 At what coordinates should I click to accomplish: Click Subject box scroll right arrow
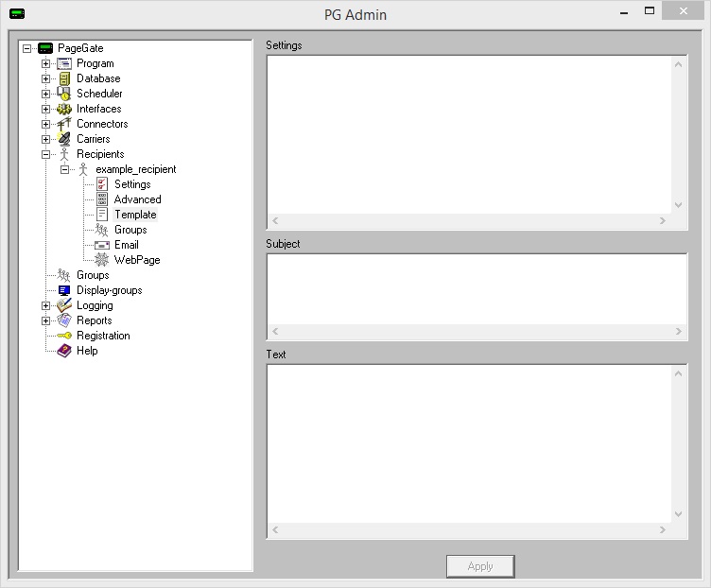point(678,332)
